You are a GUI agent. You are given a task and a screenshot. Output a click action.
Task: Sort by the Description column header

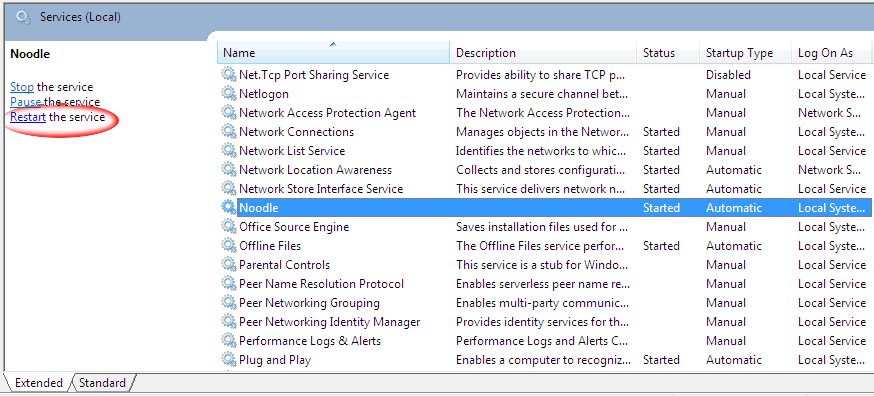(x=543, y=53)
